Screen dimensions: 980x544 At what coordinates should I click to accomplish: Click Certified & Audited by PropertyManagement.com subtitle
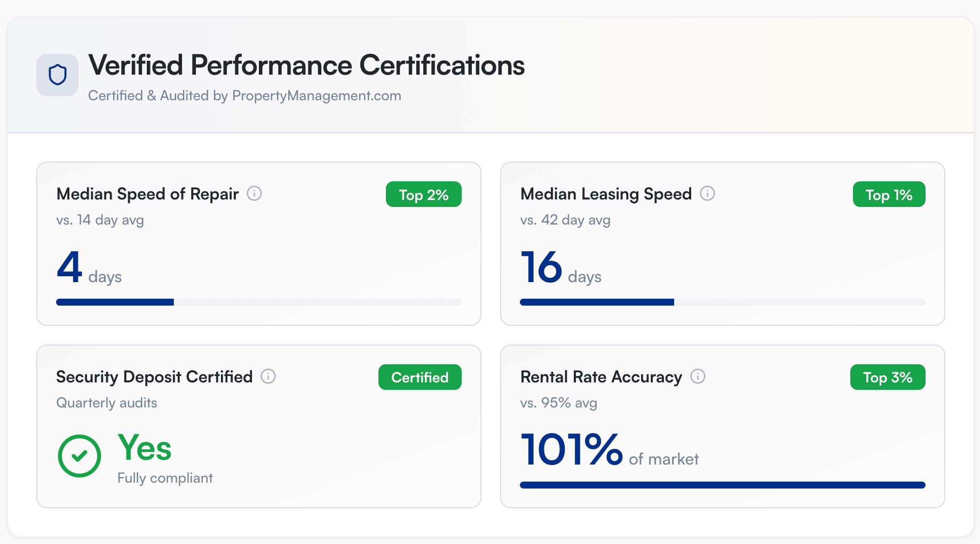coord(244,96)
